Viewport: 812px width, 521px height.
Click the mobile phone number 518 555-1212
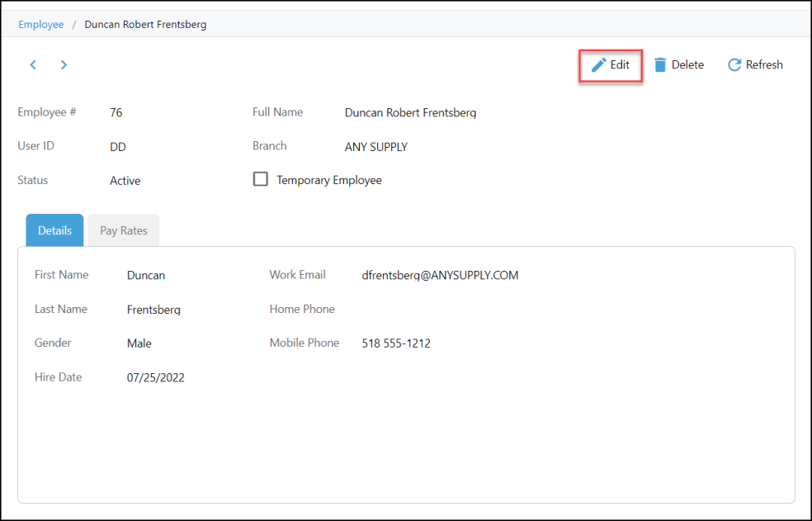coord(396,343)
